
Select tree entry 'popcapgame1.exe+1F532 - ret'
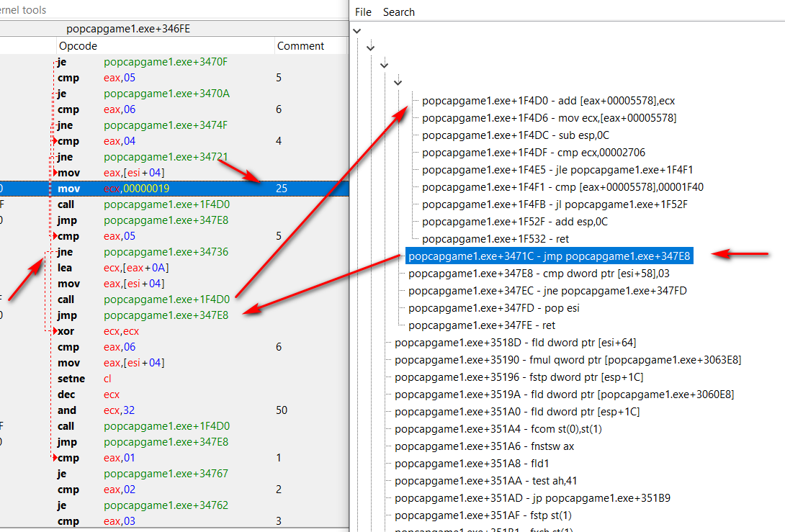(495, 239)
